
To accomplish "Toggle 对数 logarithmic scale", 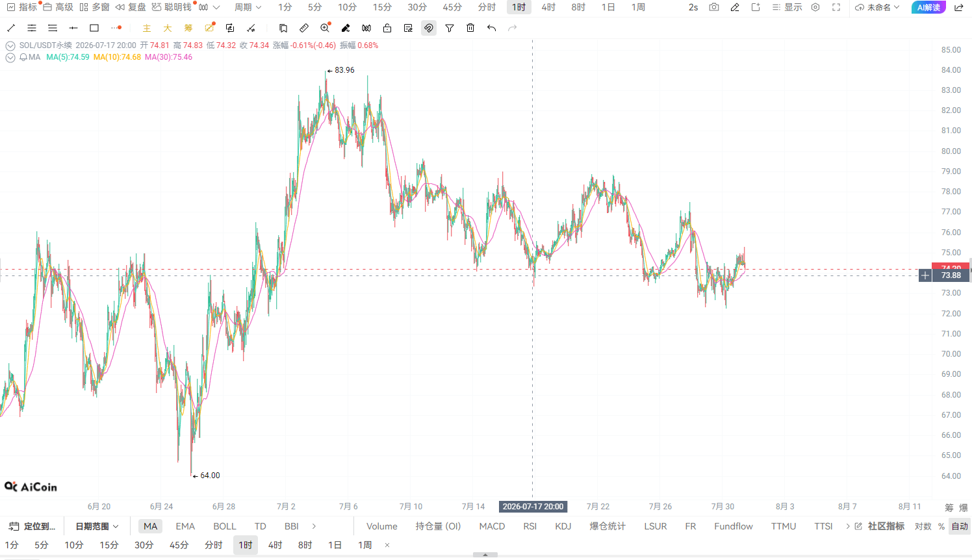I will point(923,526).
